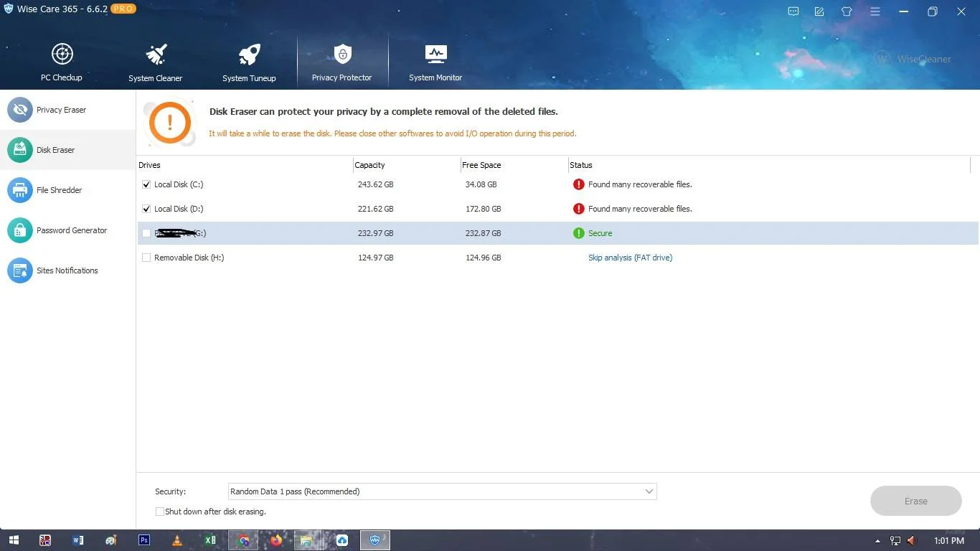The height and width of the screenshot is (551, 980).
Task: Check the Removable Disk (H:) checkbox
Action: (146, 258)
